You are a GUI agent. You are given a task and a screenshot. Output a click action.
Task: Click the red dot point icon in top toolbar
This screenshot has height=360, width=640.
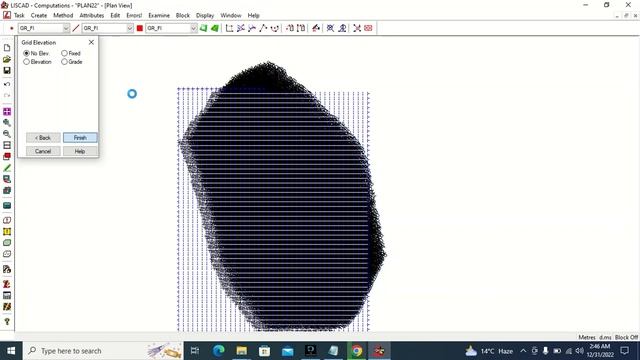point(11,28)
